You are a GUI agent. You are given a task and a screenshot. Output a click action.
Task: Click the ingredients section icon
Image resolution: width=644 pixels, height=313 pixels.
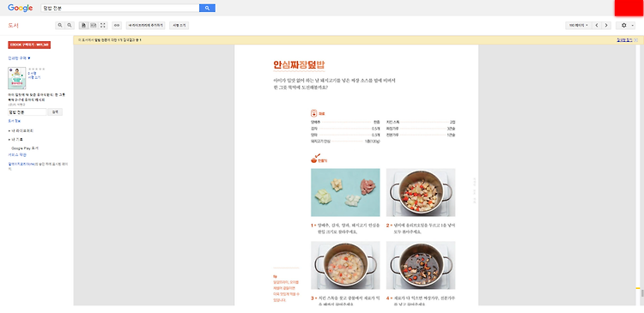tap(313, 114)
